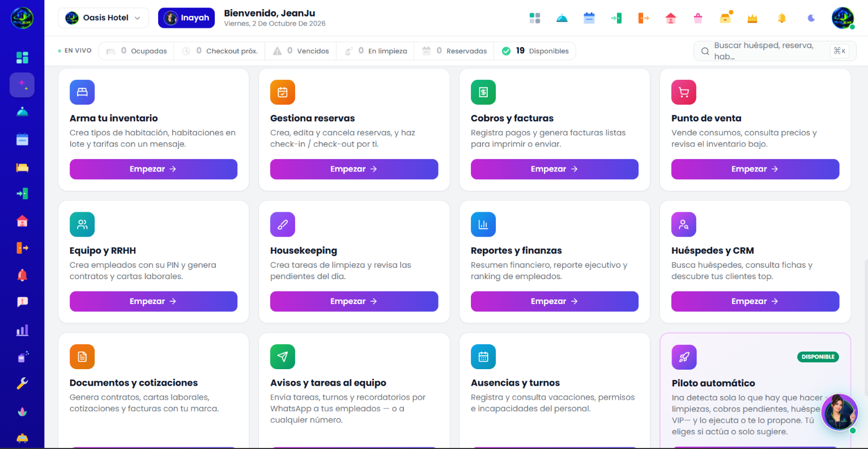Open the user profile avatar in the top bar
Image resolution: width=868 pixels, height=449 pixels.
click(x=843, y=18)
